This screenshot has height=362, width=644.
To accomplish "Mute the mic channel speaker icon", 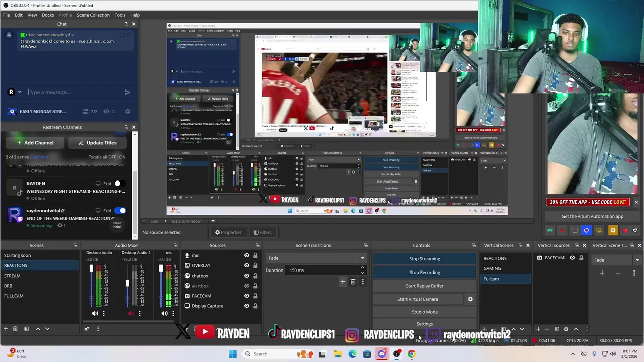I will point(164,313).
